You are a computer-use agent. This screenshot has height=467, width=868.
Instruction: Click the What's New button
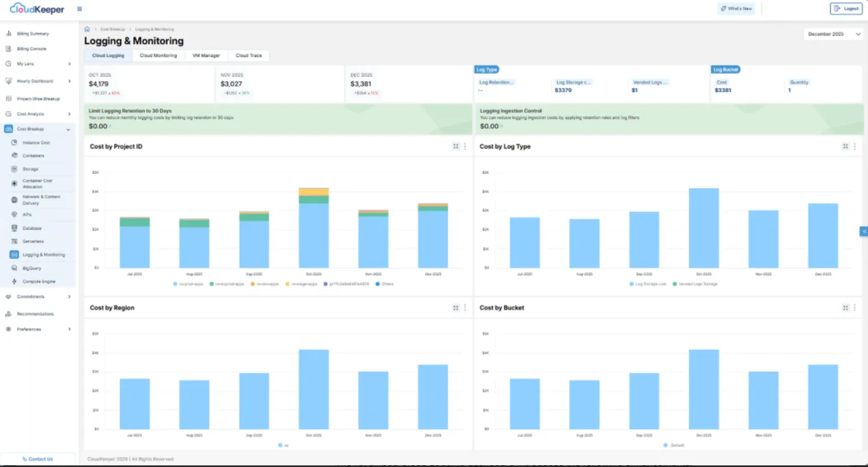click(736, 9)
